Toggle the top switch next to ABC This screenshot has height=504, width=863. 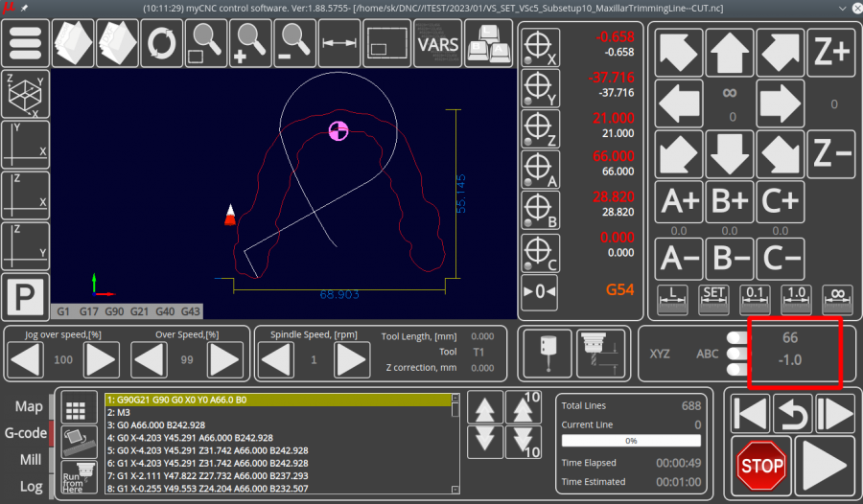pyautogui.click(x=737, y=337)
